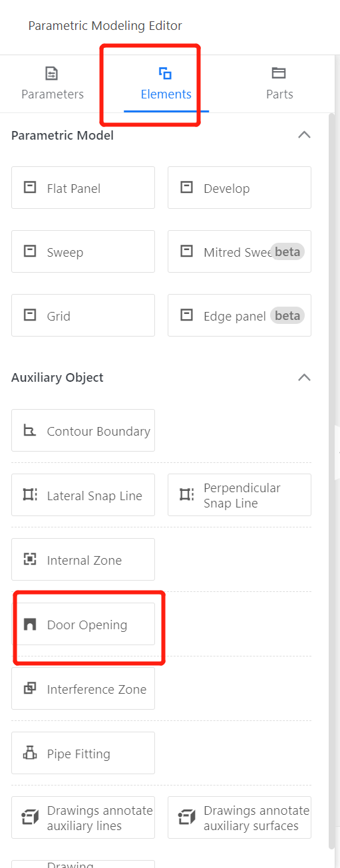Click the Door Opening icon

pyautogui.click(x=30, y=624)
